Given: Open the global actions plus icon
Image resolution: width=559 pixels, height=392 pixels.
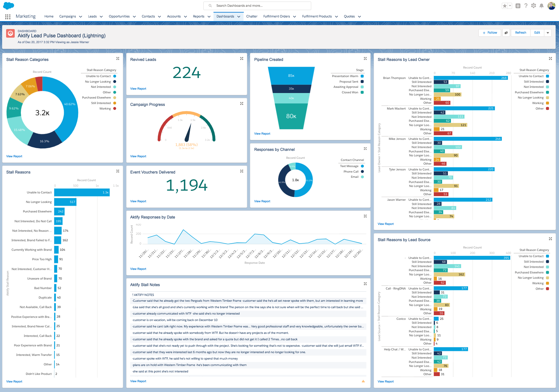Looking at the screenshot, I should 518,6.
